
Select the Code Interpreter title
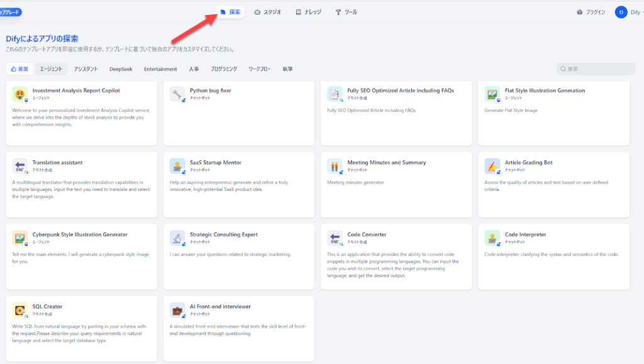(525, 234)
